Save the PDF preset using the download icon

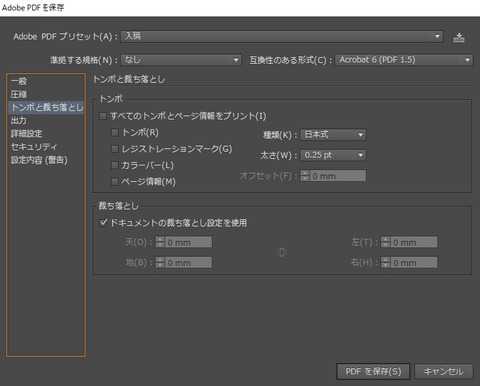pyautogui.click(x=459, y=37)
